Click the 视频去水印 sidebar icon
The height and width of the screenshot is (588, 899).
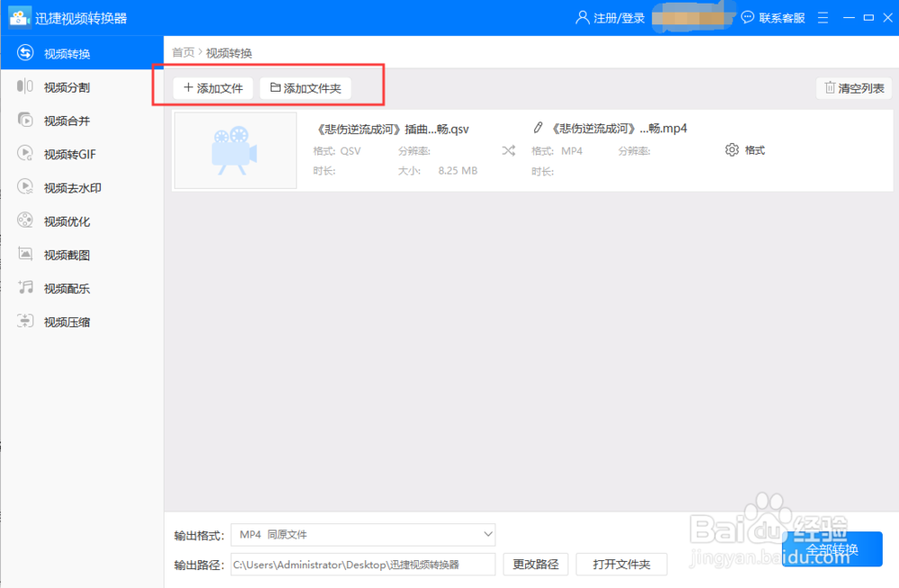click(x=24, y=186)
